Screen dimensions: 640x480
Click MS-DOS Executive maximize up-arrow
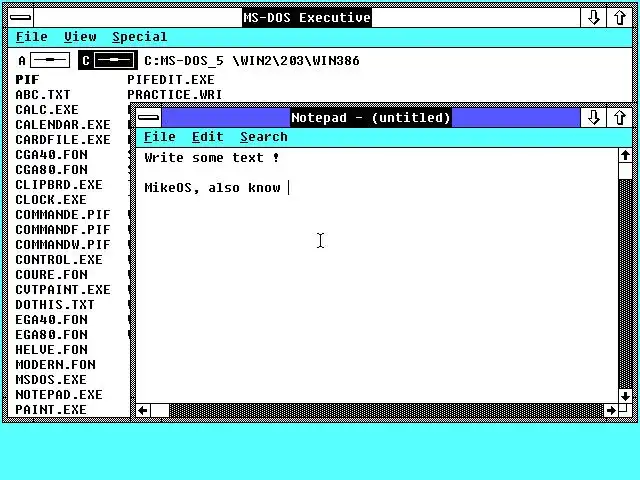point(619,18)
